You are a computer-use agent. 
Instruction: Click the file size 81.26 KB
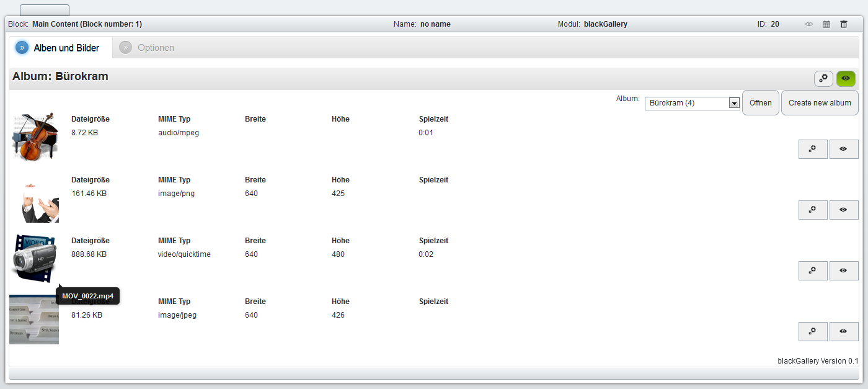point(87,315)
